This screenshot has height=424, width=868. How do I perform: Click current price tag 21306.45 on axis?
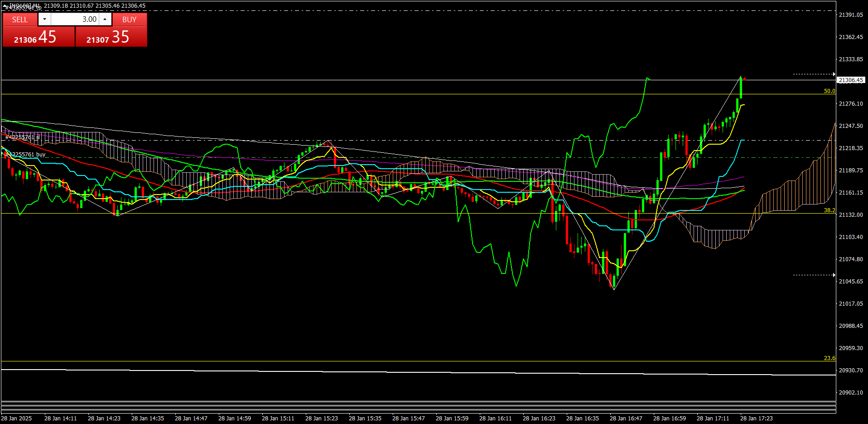point(850,80)
